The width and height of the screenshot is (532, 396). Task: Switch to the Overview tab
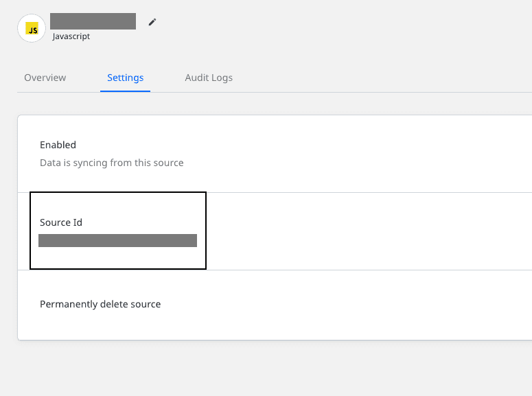(x=45, y=78)
